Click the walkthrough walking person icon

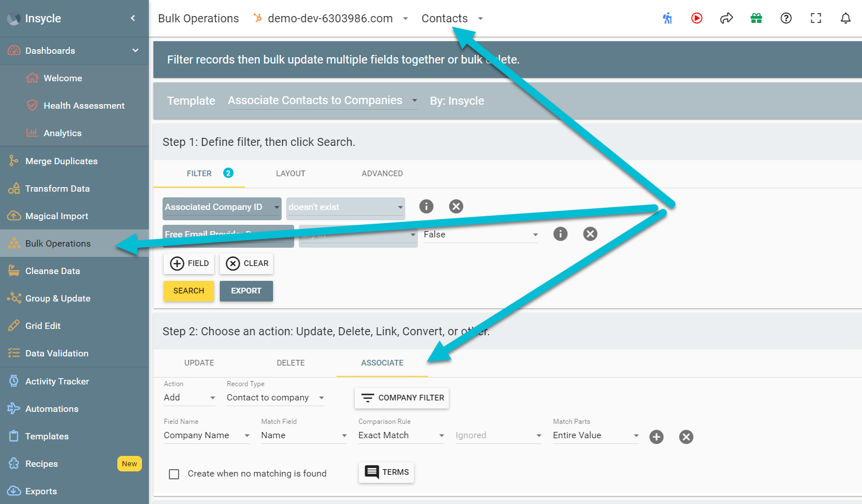667,18
